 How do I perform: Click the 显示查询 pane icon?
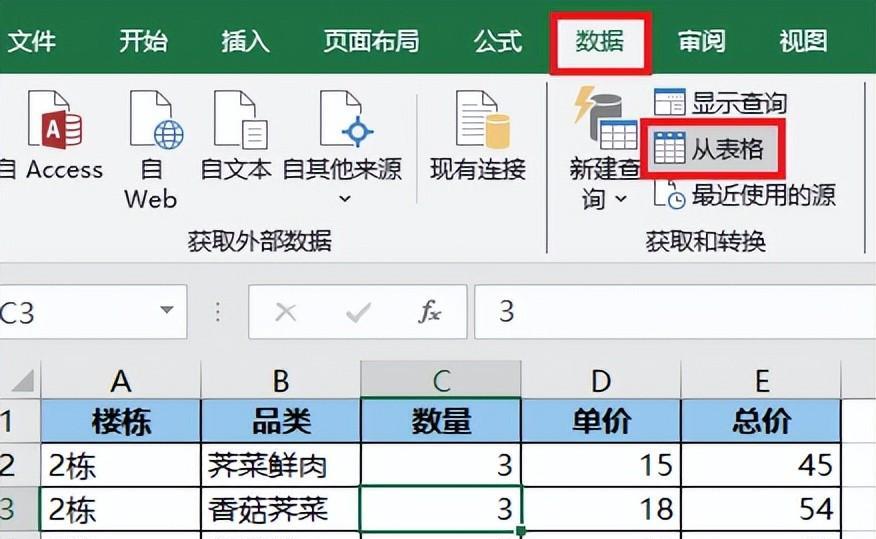(x=669, y=102)
